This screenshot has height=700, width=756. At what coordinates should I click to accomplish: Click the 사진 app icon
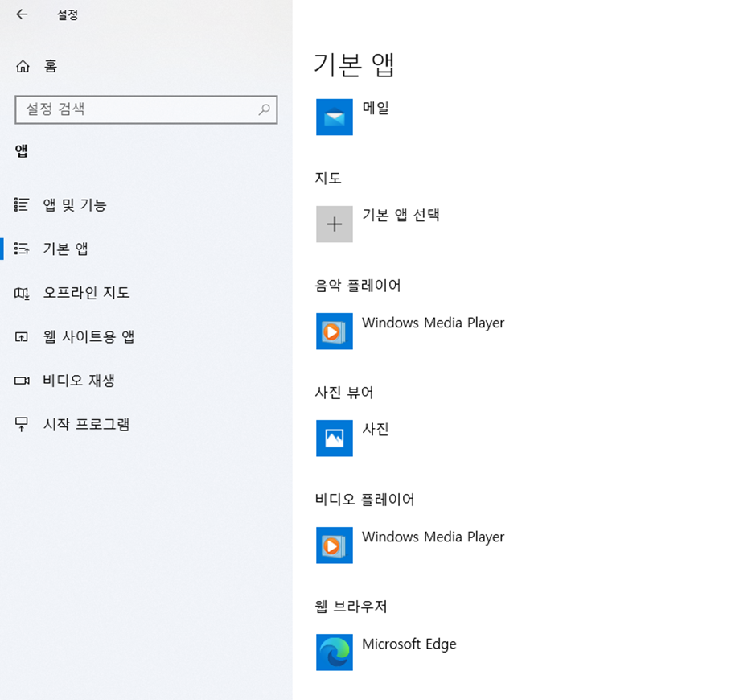pos(334,438)
